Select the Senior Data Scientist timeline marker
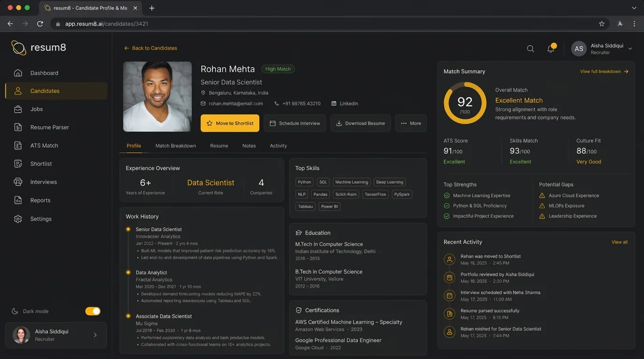The width and height of the screenshot is (644, 359). pyautogui.click(x=128, y=230)
